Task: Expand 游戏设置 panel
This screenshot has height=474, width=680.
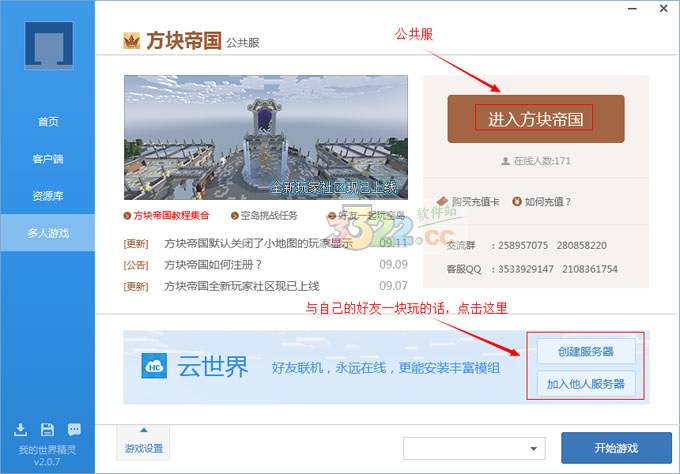Action: [x=144, y=442]
